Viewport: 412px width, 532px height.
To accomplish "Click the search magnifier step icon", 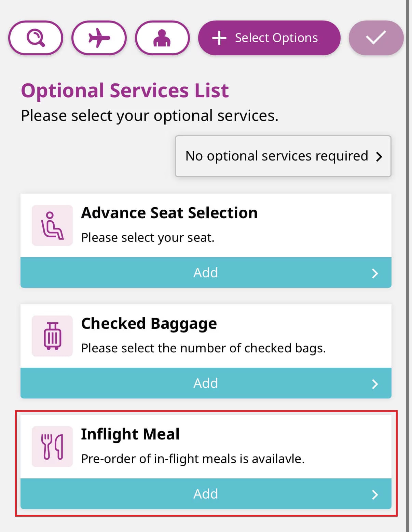I will pyautogui.click(x=36, y=38).
